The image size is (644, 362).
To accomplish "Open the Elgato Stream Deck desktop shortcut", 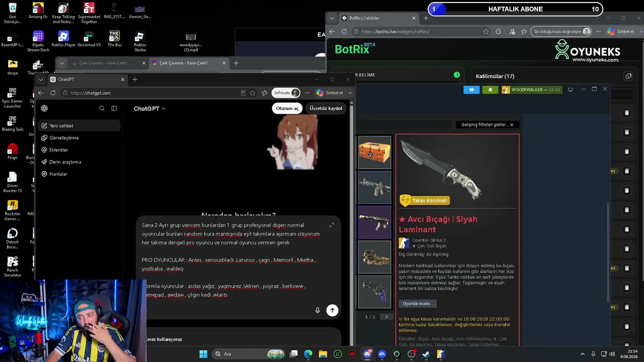I will point(38,41).
